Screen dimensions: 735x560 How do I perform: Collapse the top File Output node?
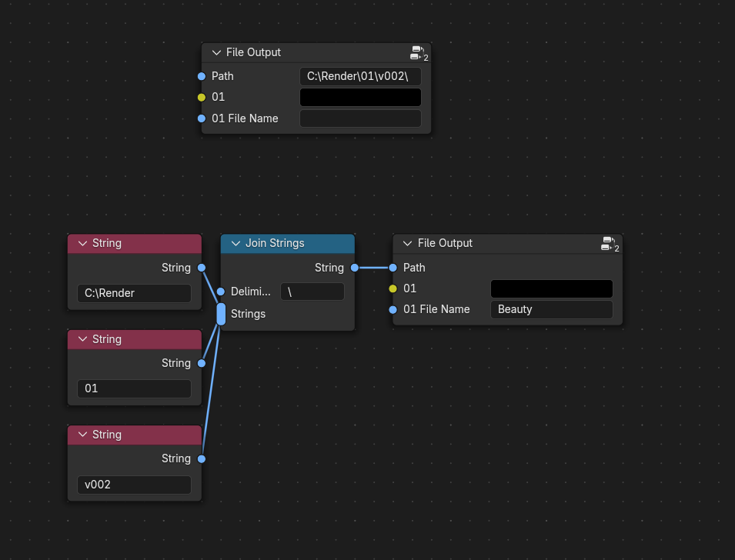pos(216,52)
